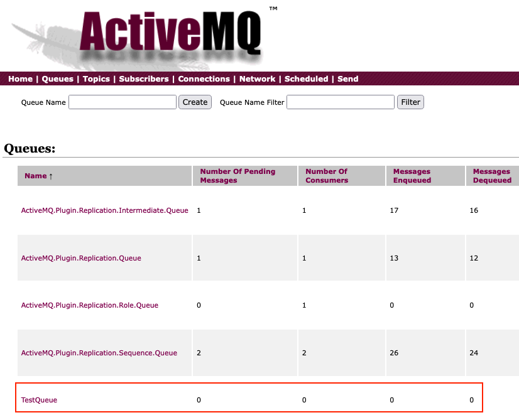The width and height of the screenshot is (519, 420).
Task: Open the Connections page
Action: click(x=204, y=78)
